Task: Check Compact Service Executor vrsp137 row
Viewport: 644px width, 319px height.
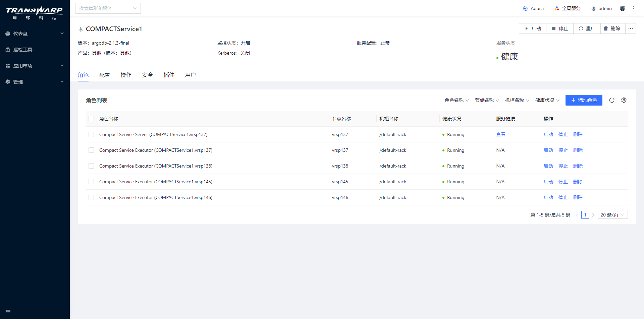Action: point(91,150)
